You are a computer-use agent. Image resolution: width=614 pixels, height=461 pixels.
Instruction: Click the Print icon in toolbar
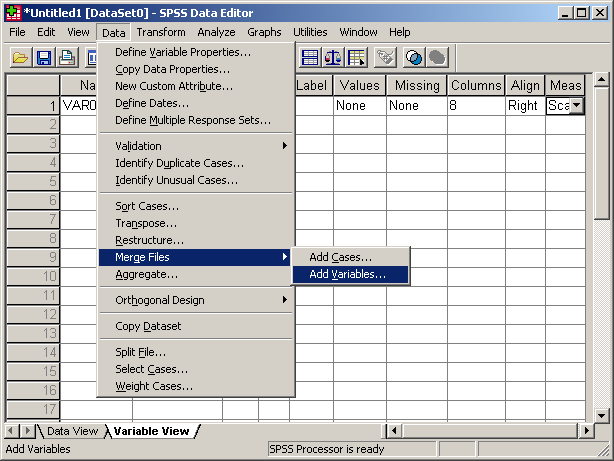[67, 58]
